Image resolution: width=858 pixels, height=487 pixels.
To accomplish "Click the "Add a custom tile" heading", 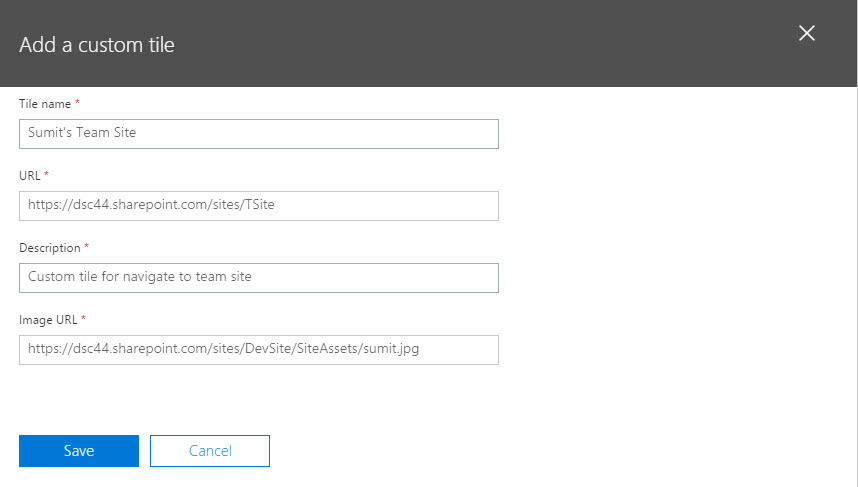I will [x=97, y=44].
